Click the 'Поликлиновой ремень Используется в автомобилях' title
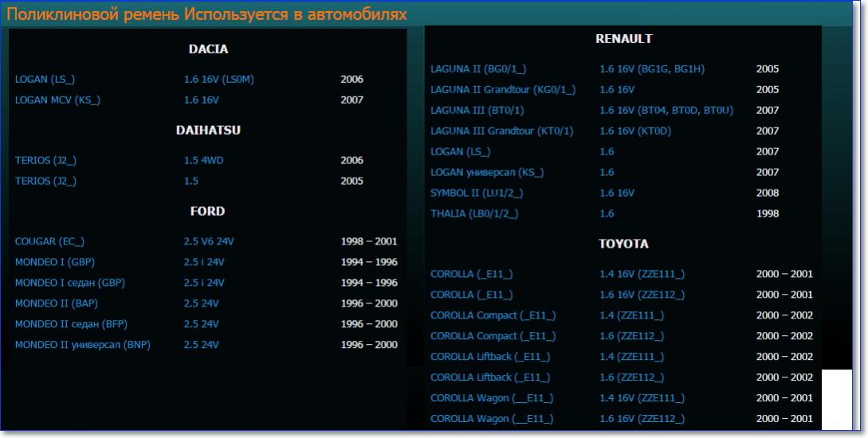The height and width of the screenshot is (438, 868). (207, 14)
